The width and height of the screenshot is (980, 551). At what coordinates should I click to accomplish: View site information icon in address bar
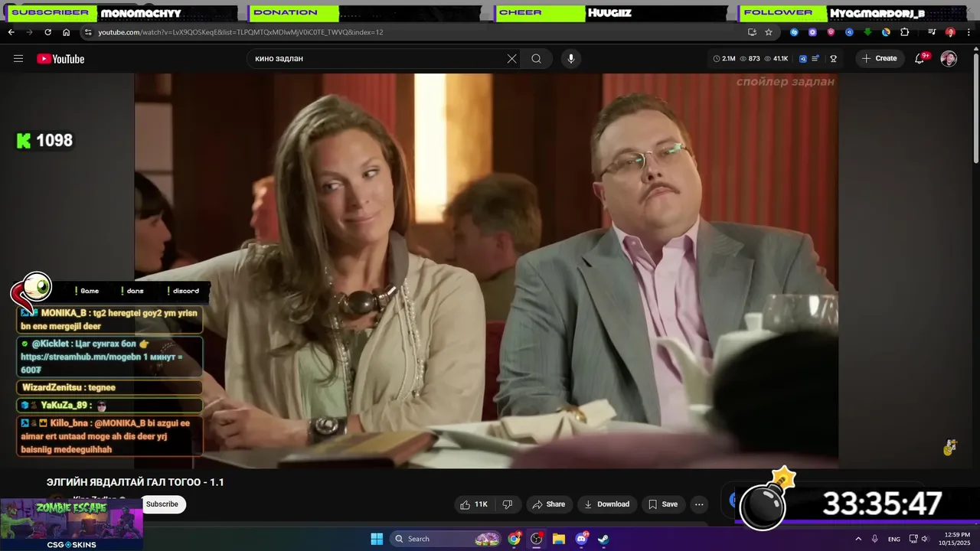[x=88, y=32]
